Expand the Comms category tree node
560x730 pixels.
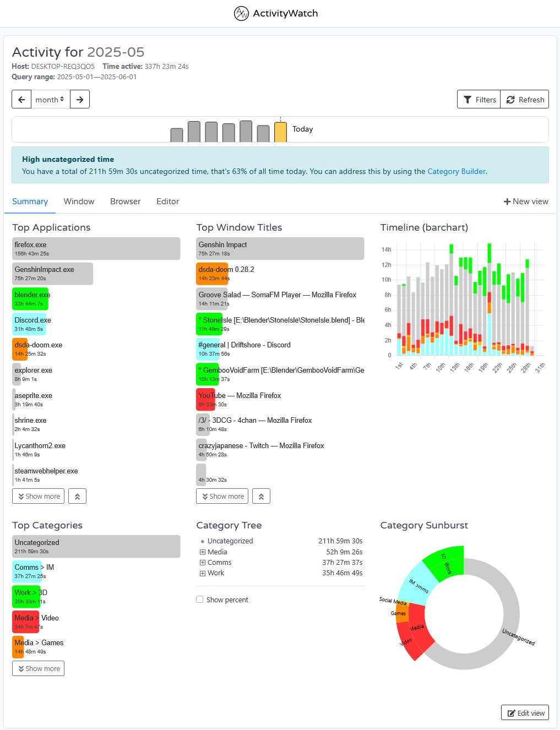[x=203, y=563]
